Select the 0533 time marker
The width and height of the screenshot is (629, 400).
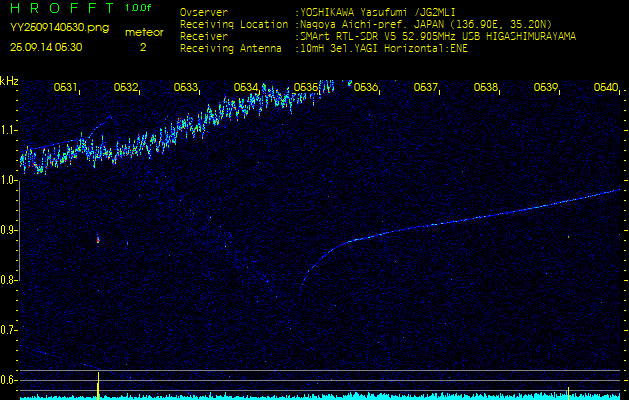pos(186,88)
